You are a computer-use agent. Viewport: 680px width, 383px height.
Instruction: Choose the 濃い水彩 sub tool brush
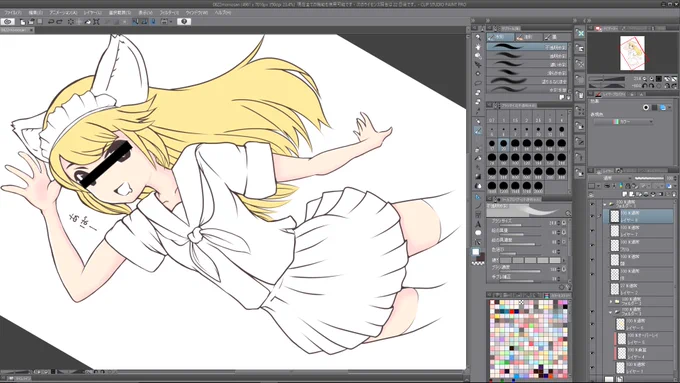point(528,64)
